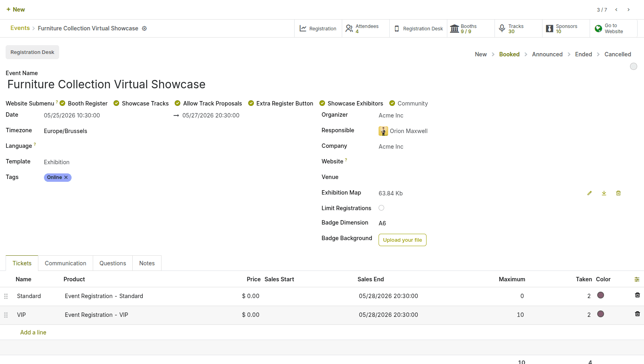644x364 pixels.
Task: Pick the Standard ticket color swatch
Action: point(600,295)
